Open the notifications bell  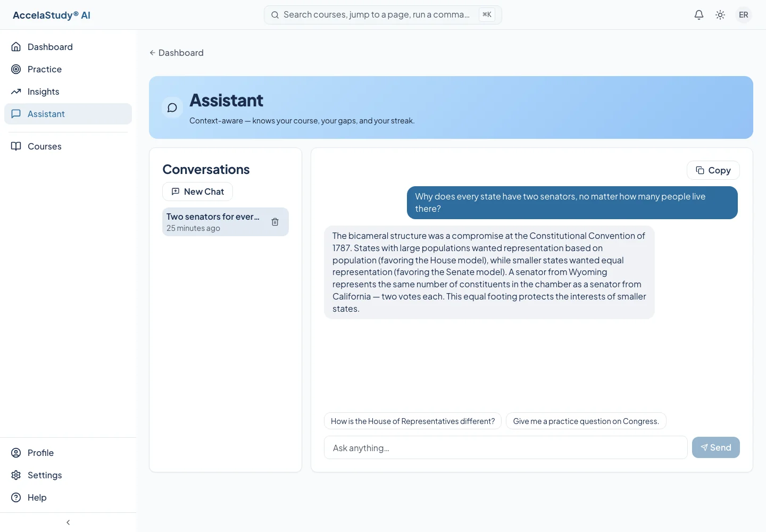click(699, 15)
